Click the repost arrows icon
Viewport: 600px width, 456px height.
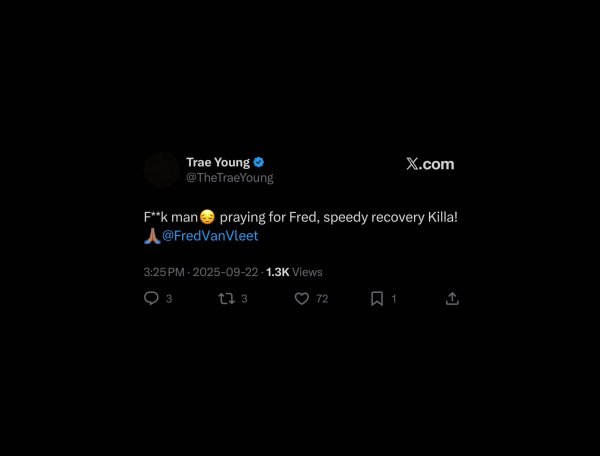226,299
